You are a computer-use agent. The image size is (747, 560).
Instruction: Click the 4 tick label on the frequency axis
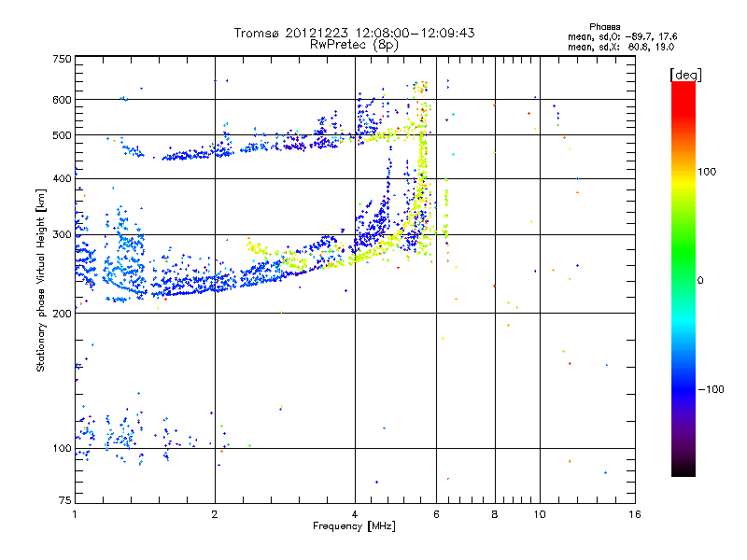355,514
